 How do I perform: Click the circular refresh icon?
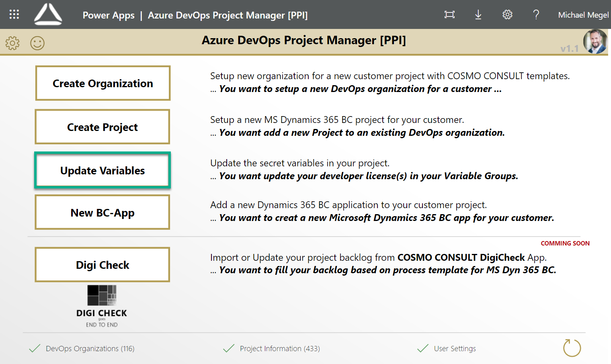pos(572,348)
